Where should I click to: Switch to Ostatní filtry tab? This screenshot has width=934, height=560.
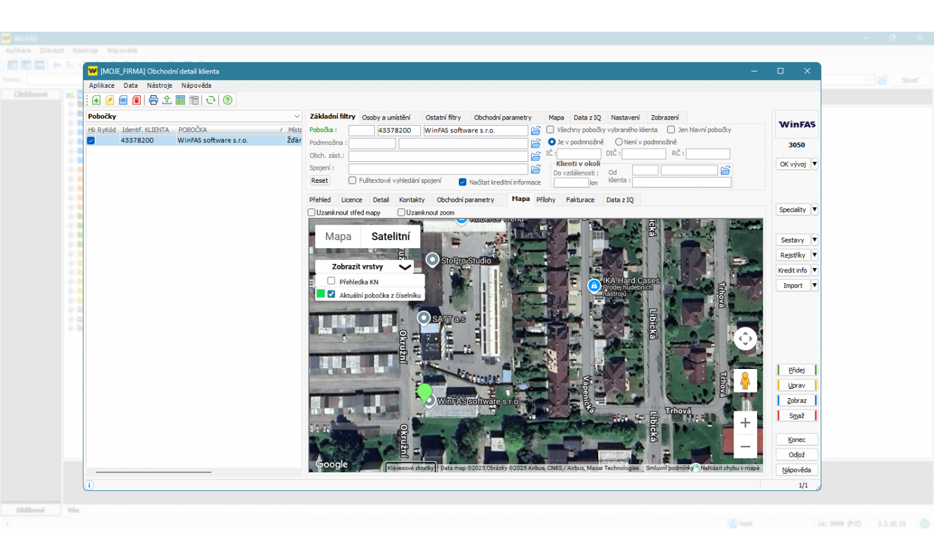(x=443, y=118)
